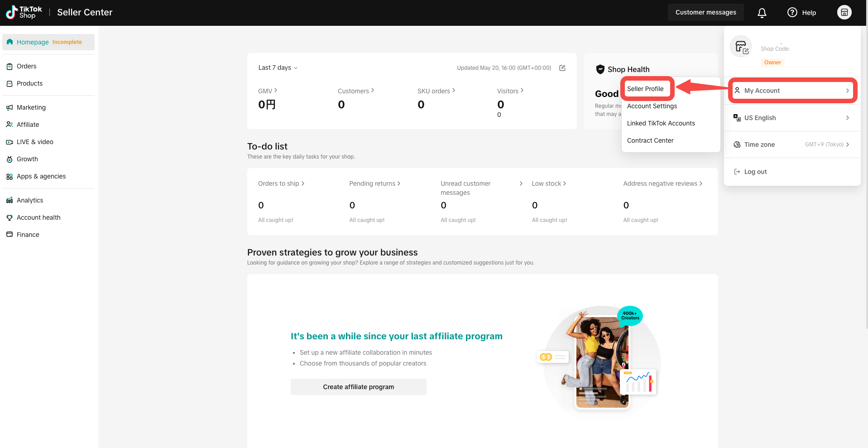
Task: Click the US English label
Action: coord(760,118)
